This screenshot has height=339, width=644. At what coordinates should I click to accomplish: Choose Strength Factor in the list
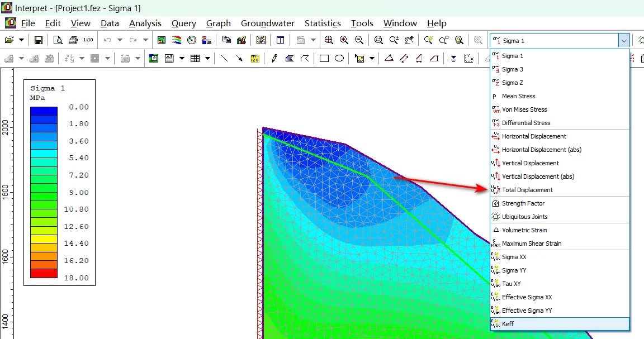(x=523, y=203)
